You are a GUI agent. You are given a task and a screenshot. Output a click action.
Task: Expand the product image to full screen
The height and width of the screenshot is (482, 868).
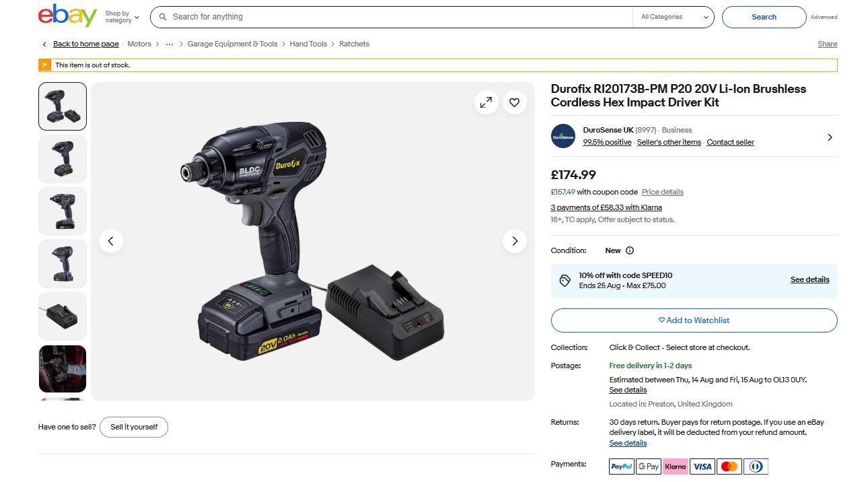tap(486, 102)
